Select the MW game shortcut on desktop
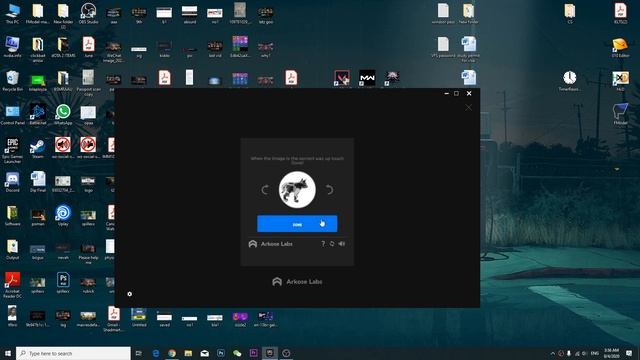Viewport: 640px width, 360px height. (x=367, y=78)
